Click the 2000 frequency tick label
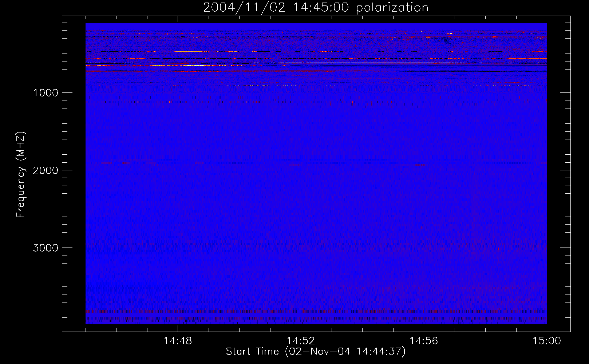The height and width of the screenshot is (364, 589). coord(46,170)
